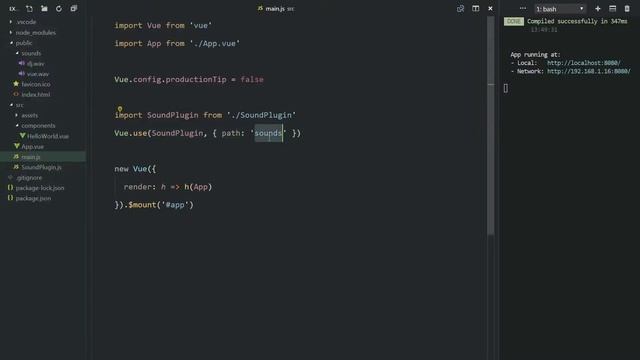640x360 pixels.
Task: Open favicon.ico in the tree
Action: coord(36,84)
